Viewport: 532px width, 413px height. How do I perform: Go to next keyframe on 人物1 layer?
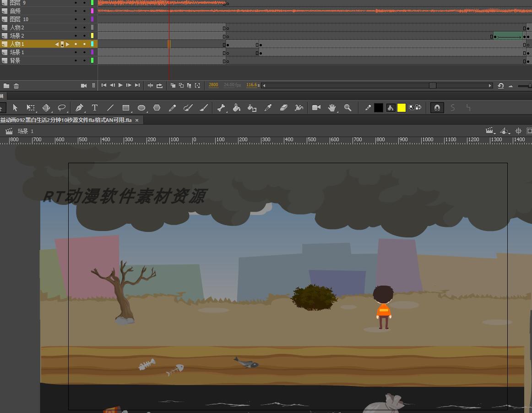click(67, 44)
